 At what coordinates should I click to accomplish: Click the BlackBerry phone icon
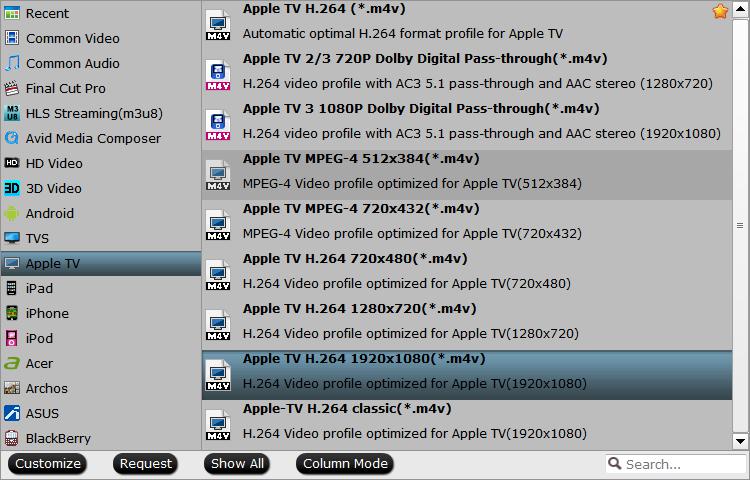pyautogui.click(x=11, y=438)
